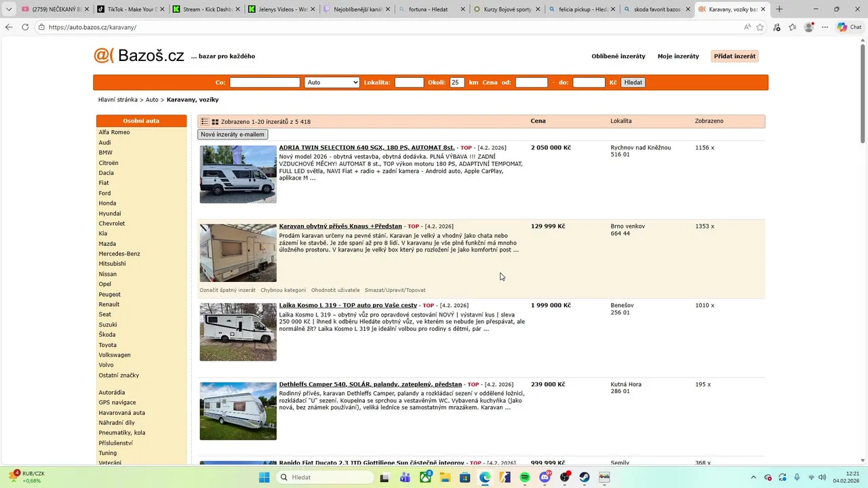
Task: Go to Auto breadcrumb link
Action: click(152, 100)
